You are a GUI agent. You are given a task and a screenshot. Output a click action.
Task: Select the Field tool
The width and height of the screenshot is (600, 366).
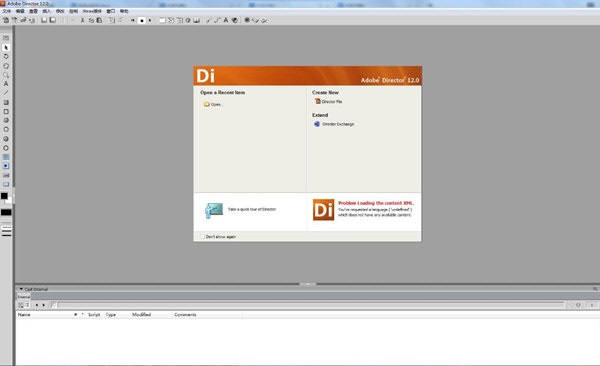click(x=6, y=175)
